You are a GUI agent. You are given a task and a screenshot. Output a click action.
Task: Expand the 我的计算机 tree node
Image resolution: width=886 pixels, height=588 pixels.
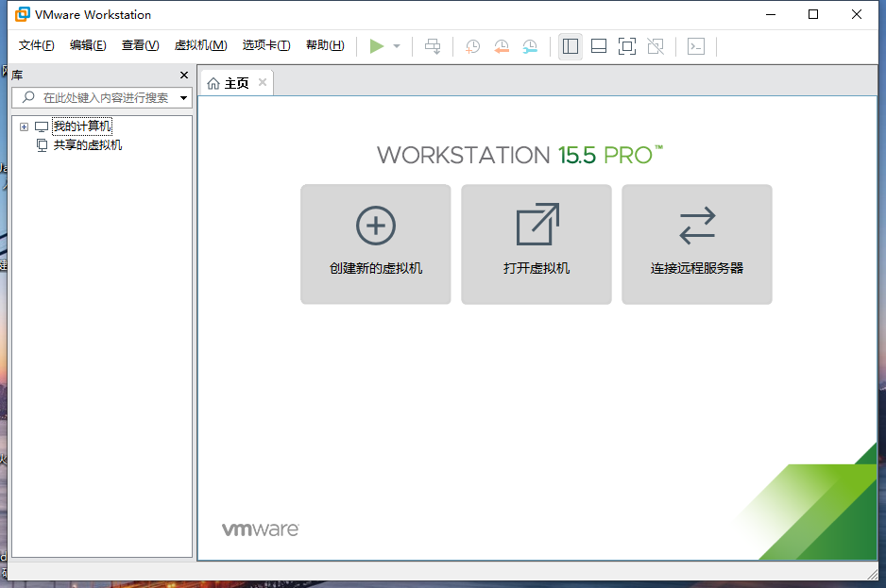(24, 126)
